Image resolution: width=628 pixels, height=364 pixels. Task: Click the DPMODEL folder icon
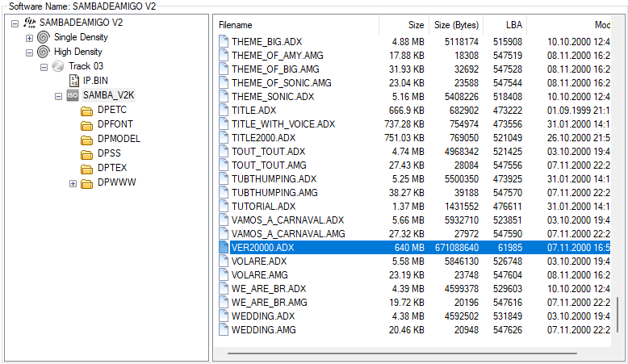point(87,140)
